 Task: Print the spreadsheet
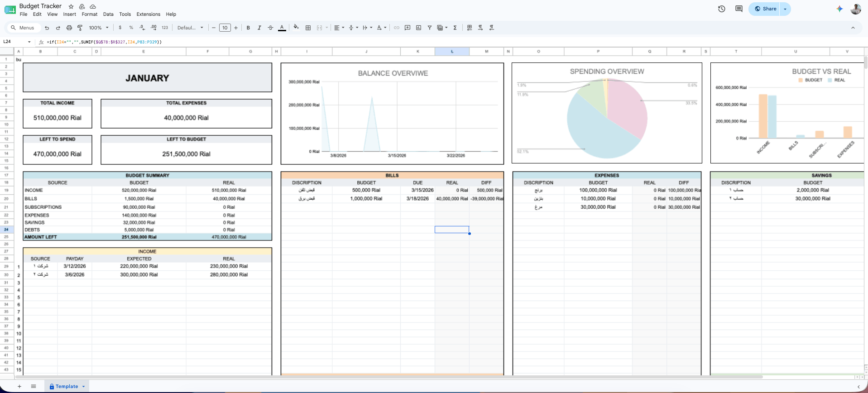69,28
